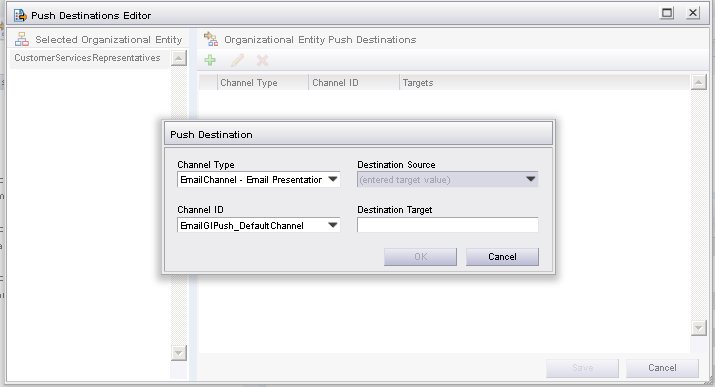Click the Push Destination dialog title bar
This screenshot has height=387, width=715.
tap(358, 134)
